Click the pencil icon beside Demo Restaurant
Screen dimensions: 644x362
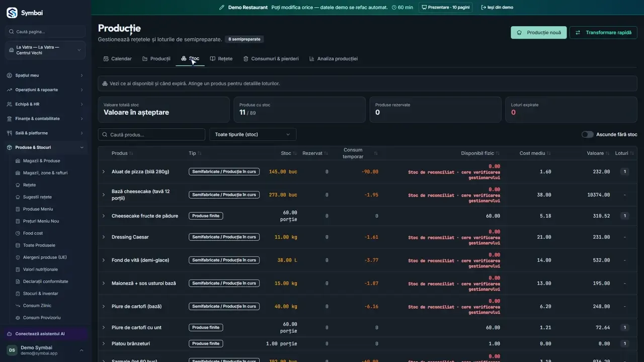click(221, 8)
